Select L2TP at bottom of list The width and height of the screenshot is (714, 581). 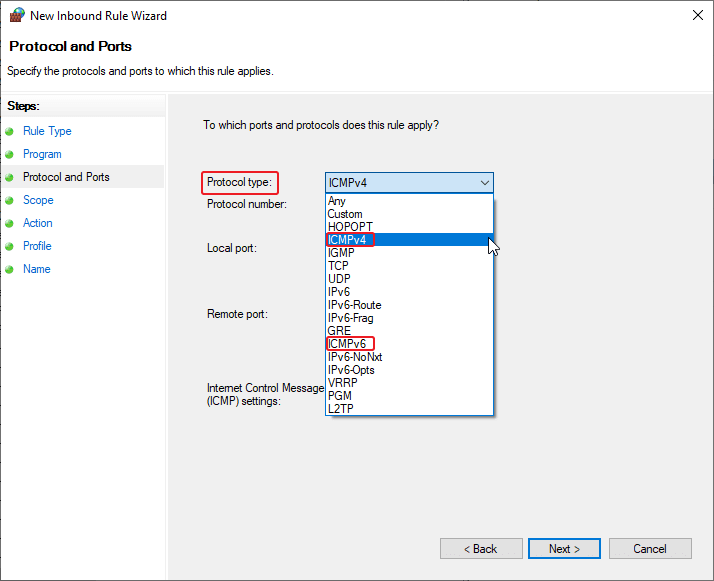point(340,408)
